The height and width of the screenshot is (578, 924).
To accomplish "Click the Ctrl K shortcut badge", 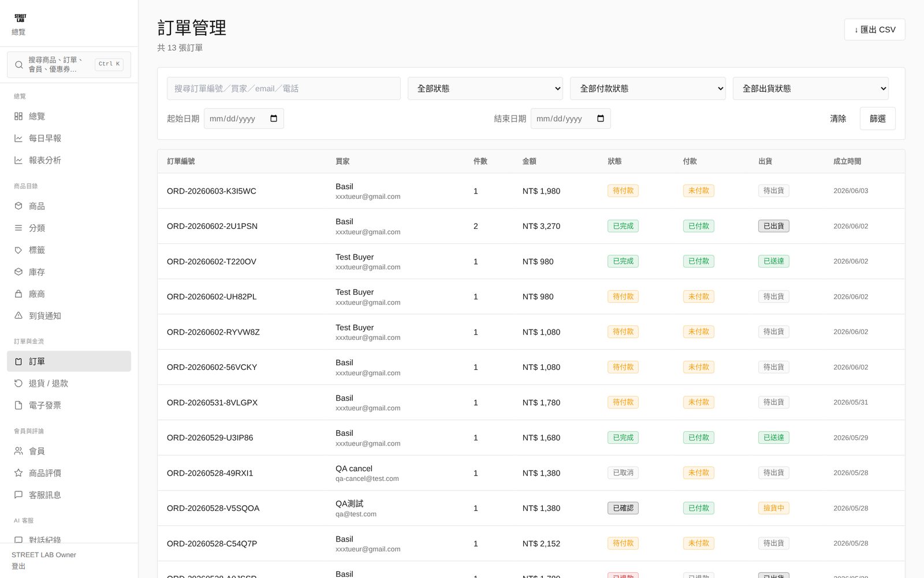I will click(x=109, y=64).
